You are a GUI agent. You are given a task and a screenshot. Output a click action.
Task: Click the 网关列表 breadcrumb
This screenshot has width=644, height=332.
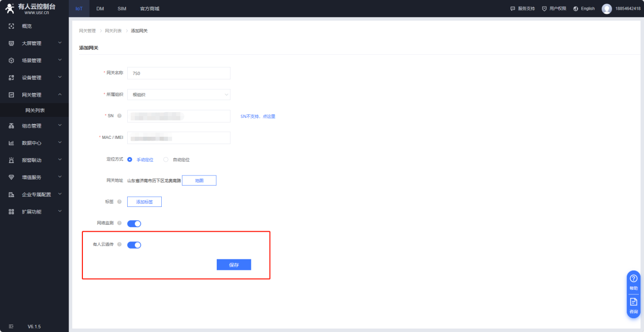pyautogui.click(x=113, y=31)
